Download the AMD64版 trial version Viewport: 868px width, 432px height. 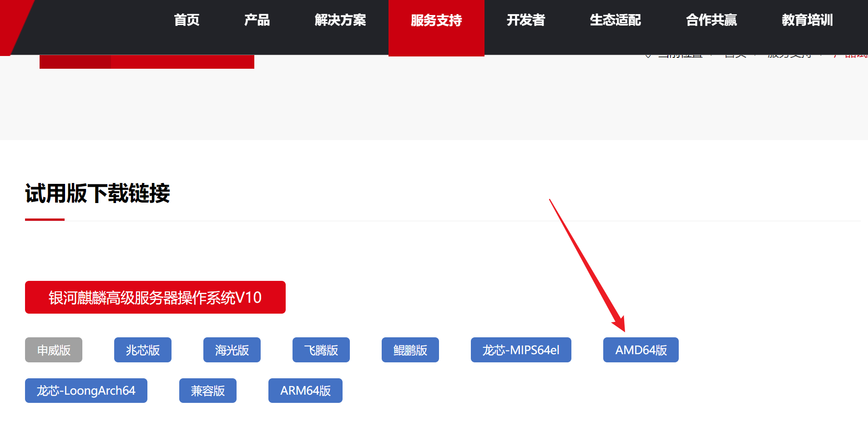pos(641,350)
